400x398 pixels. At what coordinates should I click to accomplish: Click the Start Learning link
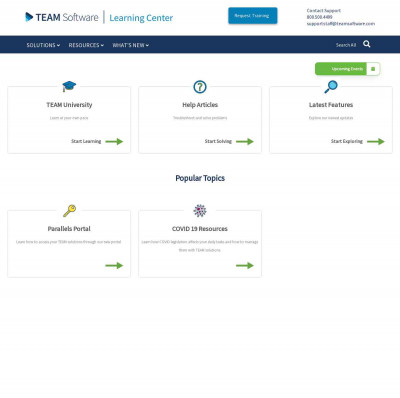pos(86,141)
